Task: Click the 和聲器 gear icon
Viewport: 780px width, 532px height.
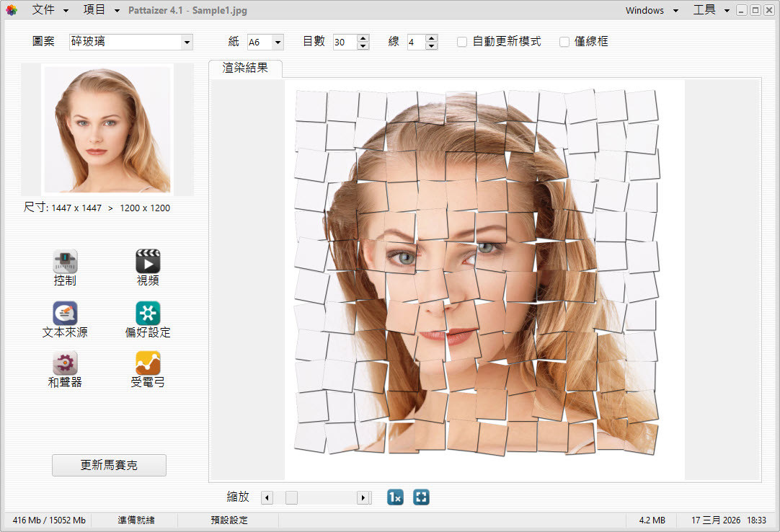Action: (65, 363)
